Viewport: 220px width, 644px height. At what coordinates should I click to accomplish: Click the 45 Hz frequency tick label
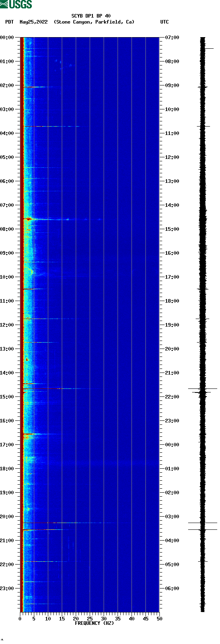coord(145,619)
